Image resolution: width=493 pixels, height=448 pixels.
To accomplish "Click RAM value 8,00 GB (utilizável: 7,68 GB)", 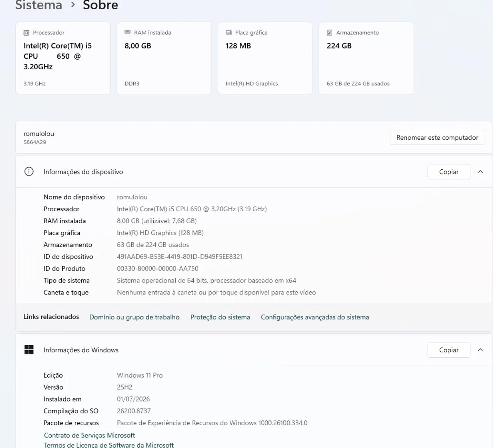I will (157, 221).
